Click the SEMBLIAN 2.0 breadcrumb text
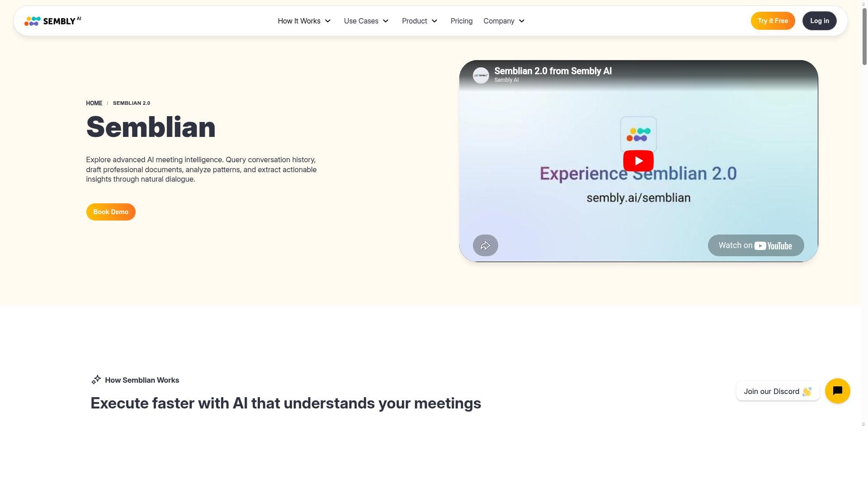Image resolution: width=868 pixels, height=488 pixels. click(x=132, y=103)
